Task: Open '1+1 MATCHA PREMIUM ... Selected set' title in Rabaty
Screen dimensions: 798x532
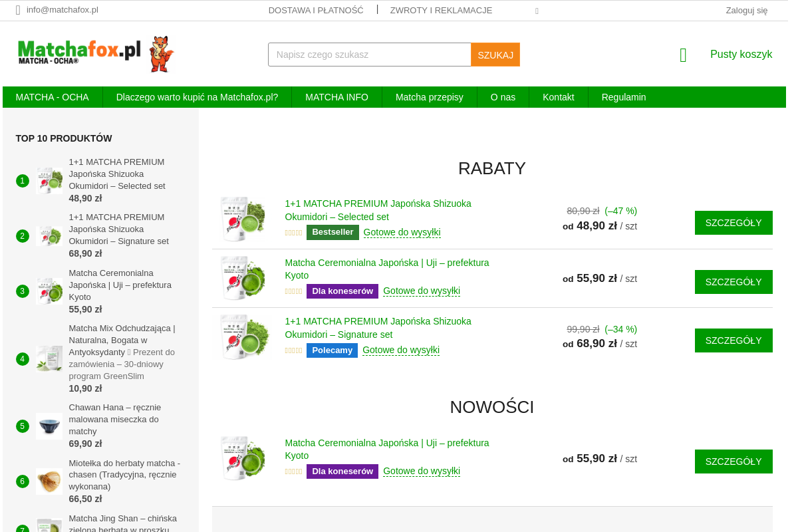Action: point(378,210)
